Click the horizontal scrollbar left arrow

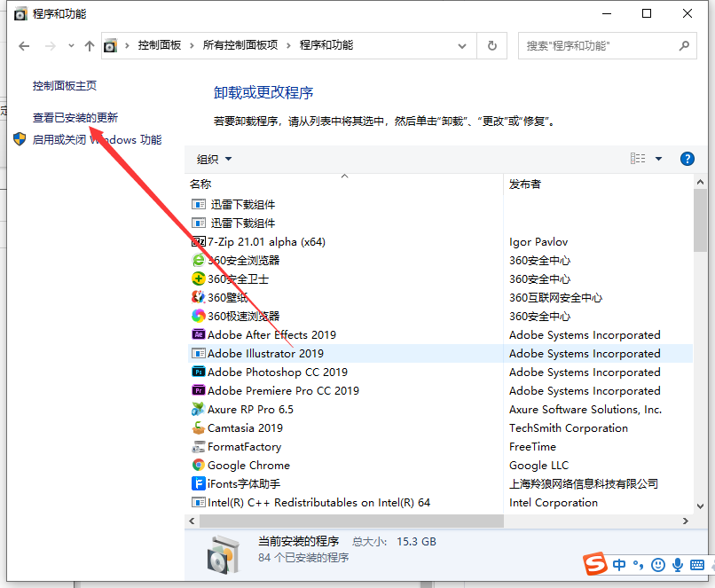pyautogui.click(x=192, y=521)
